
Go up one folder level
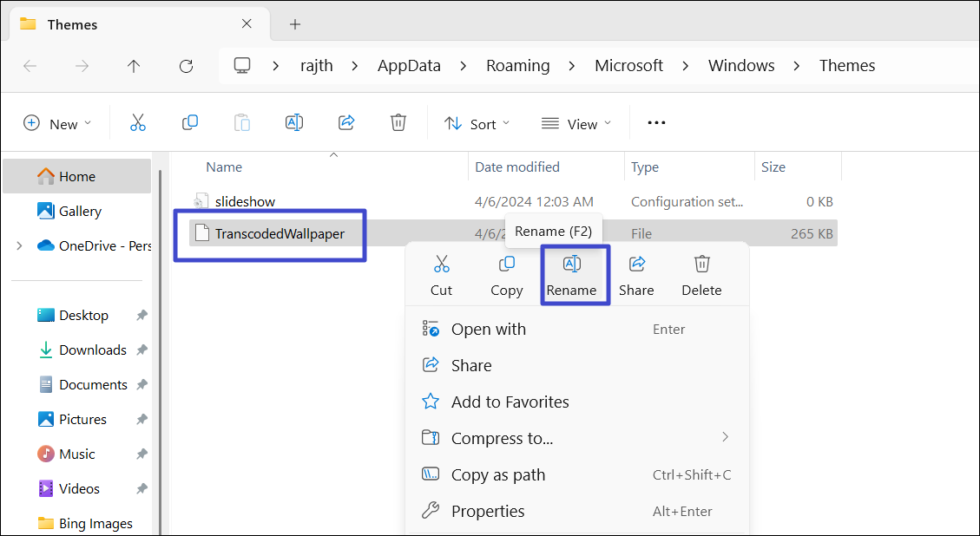pos(133,66)
